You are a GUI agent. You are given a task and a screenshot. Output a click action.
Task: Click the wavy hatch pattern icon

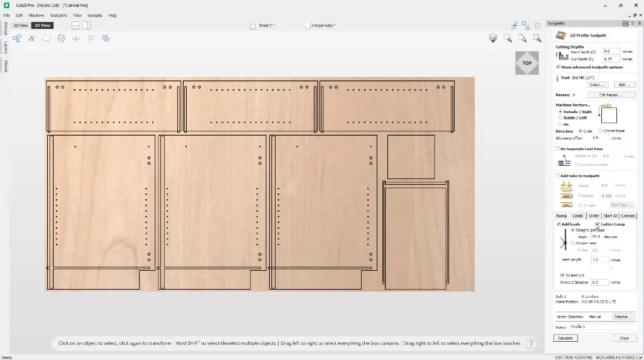pyautogui.click(x=106, y=38)
